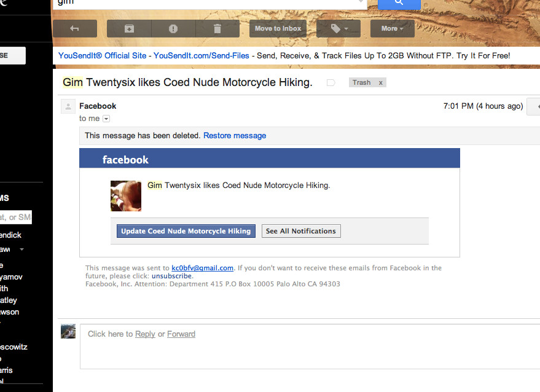Toggle the importance marker beside subject
This screenshot has width=540, height=392.
pos(331,83)
